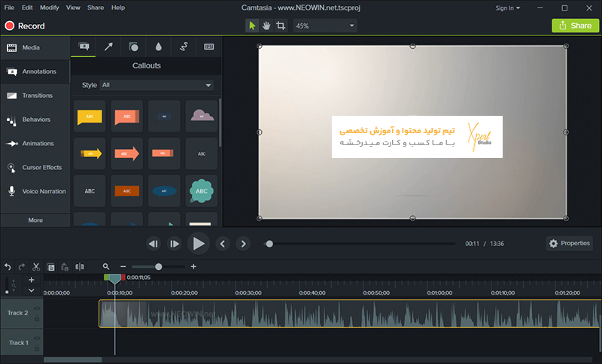Click the green Share button
Image resolution: width=602 pixels, height=364 pixels.
pyautogui.click(x=575, y=26)
